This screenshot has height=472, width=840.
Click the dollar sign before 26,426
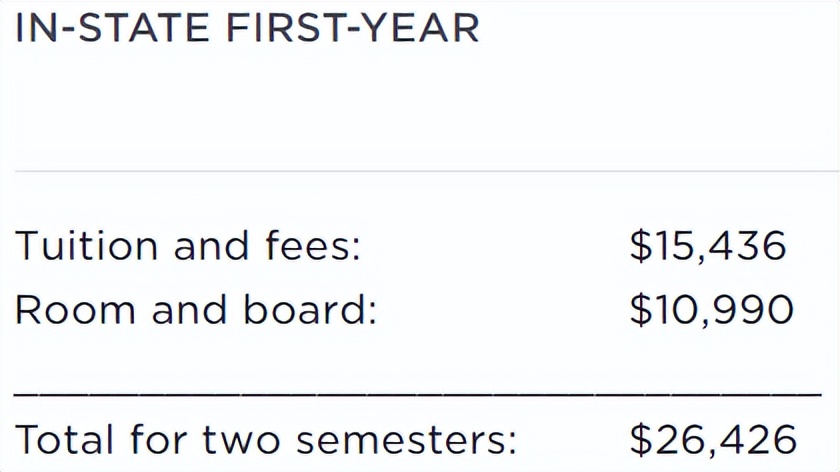pyautogui.click(x=641, y=440)
